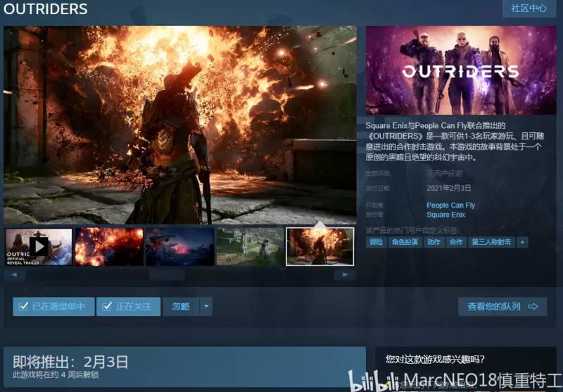The height and width of the screenshot is (392, 563).
Task: Click the right arrow of thumbnail strip
Action: [x=345, y=275]
